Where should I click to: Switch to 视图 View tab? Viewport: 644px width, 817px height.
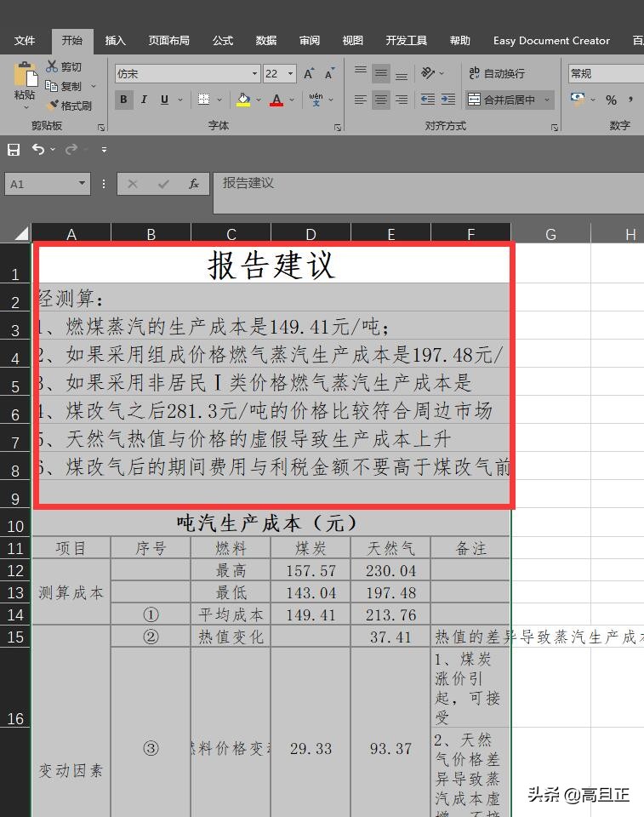(x=353, y=41)
